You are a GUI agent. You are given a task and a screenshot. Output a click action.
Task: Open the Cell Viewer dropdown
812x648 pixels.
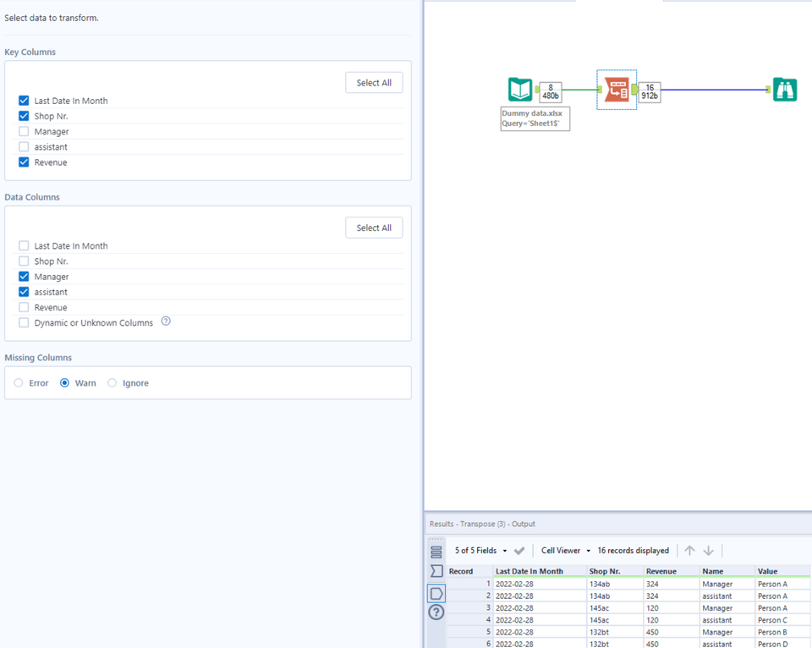566,551
